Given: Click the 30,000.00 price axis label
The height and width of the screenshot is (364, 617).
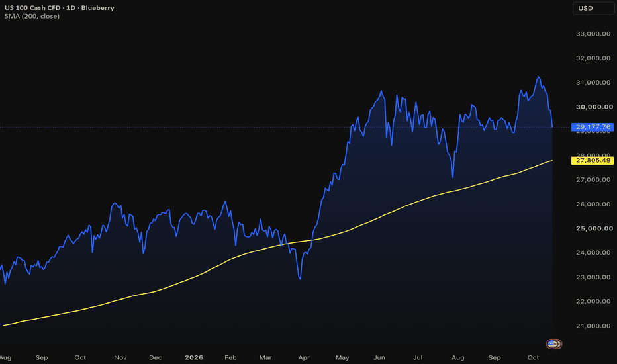Looking at the screenshot, I should pyautogui.click(x=594, y=107).
